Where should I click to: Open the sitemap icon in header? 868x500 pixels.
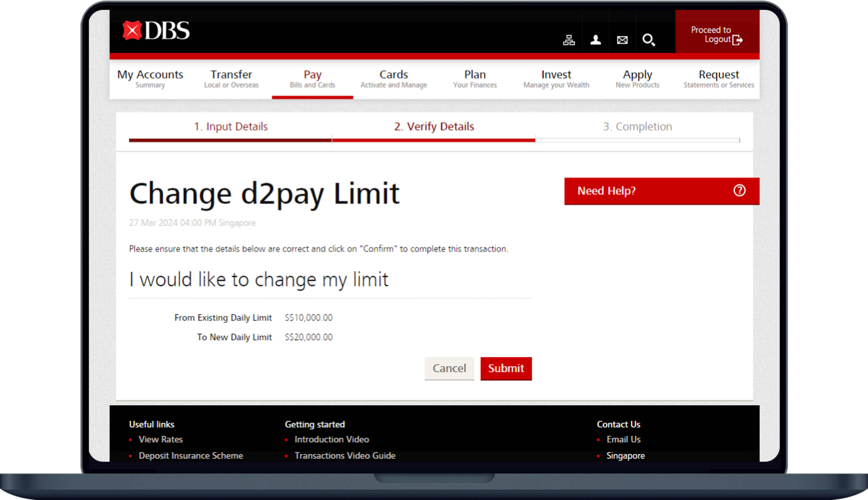(x=569, y=40)
